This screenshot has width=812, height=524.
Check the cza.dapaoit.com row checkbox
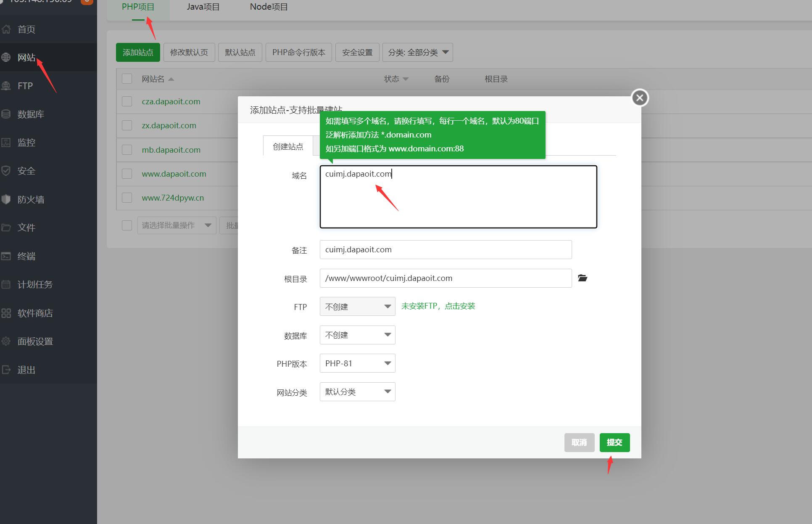[127, 101]
